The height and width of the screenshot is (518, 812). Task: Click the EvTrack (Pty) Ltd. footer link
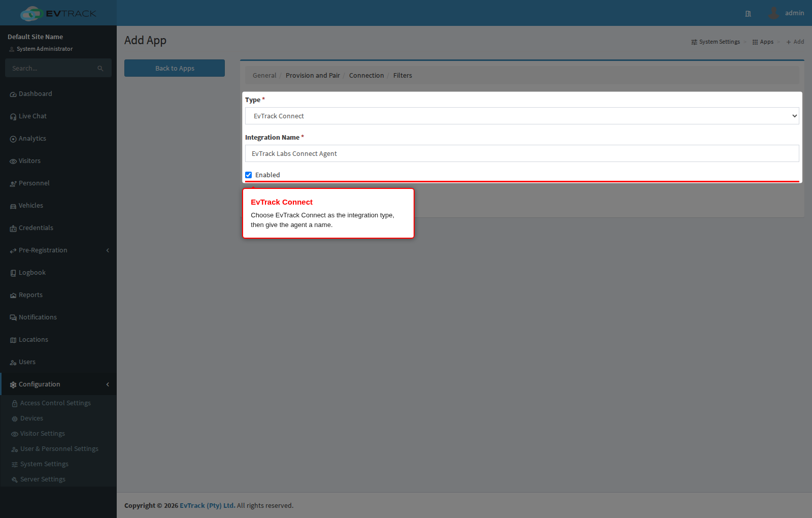point(207,506)
